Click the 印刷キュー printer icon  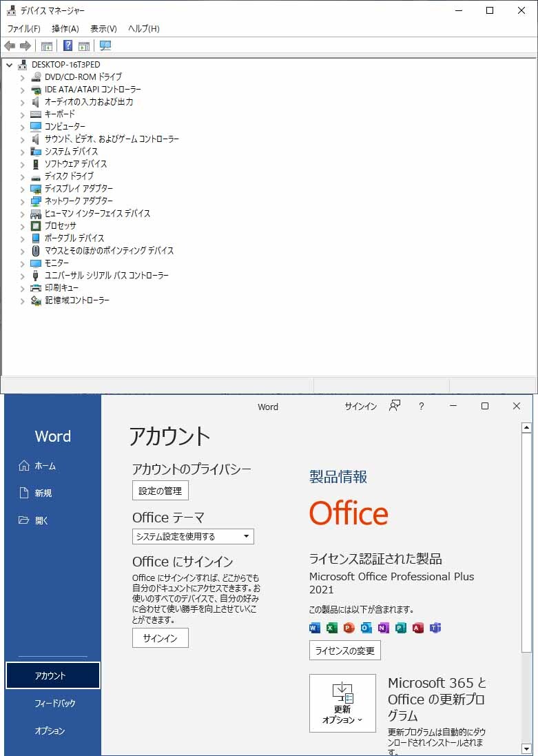click(36, 288)
